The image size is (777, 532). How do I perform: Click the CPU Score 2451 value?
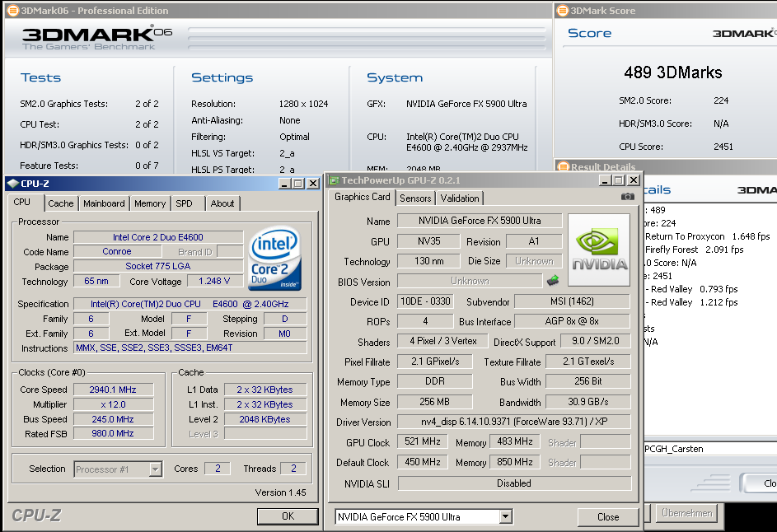tap(723, 147)
